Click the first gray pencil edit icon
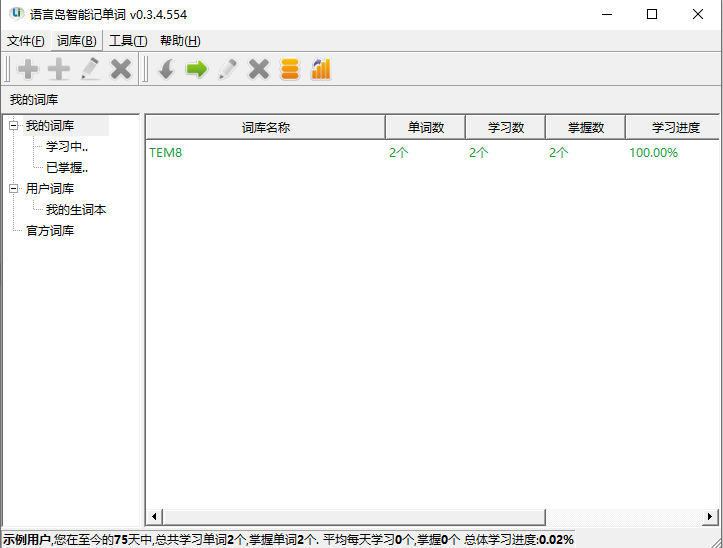The image size is (723, 548). click(x=90, y=69)
